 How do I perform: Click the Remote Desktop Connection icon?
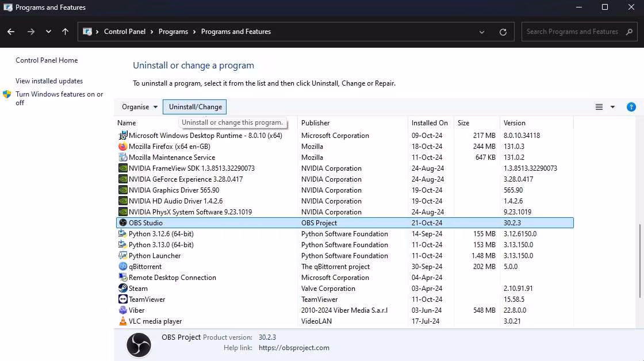[123, 277]
